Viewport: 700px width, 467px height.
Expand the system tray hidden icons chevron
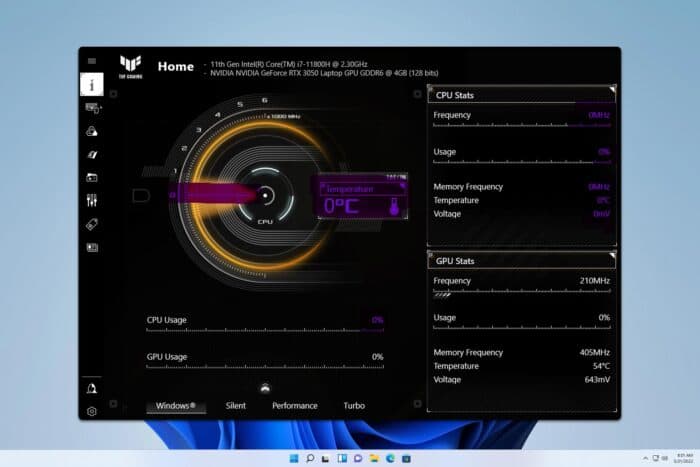pyautogui.click(x=645, y=458)
